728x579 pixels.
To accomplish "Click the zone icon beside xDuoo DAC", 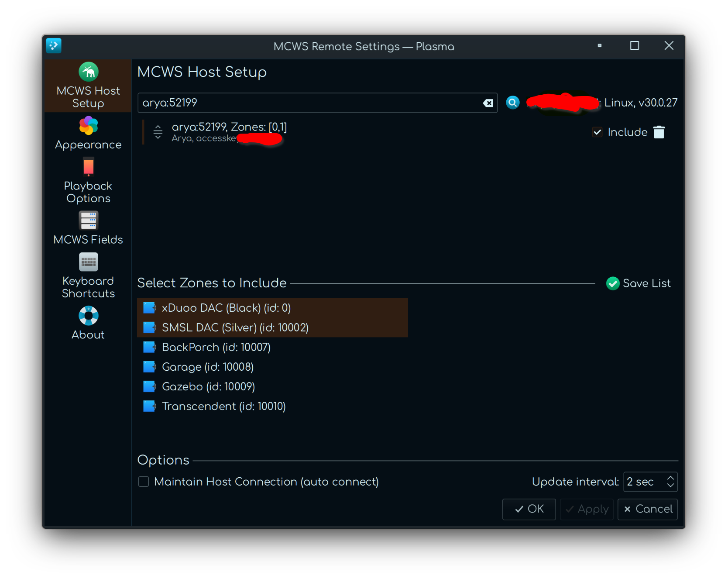I will click(x=149, y=308).
